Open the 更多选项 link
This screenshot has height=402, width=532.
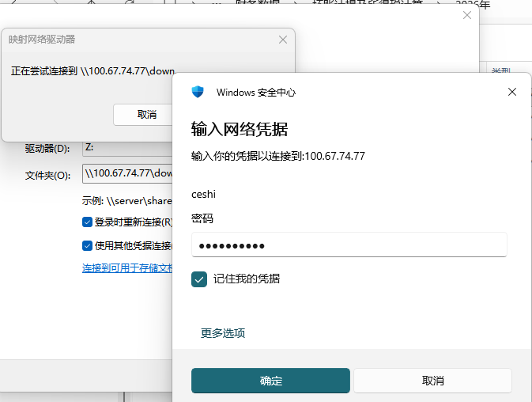[x=223, y=332]
